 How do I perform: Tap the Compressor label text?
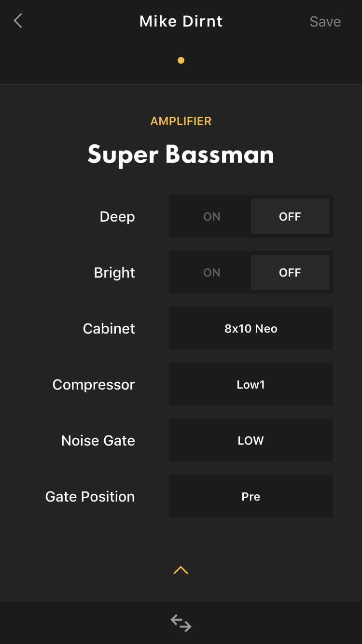94,385
